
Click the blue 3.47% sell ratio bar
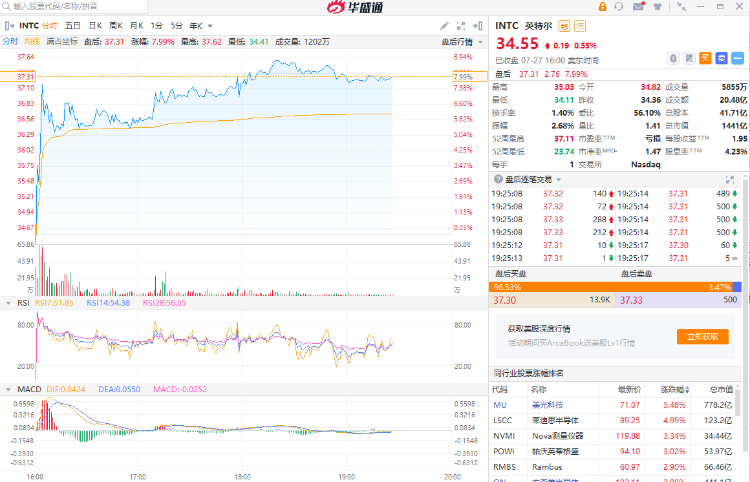[x=737, y=287]
